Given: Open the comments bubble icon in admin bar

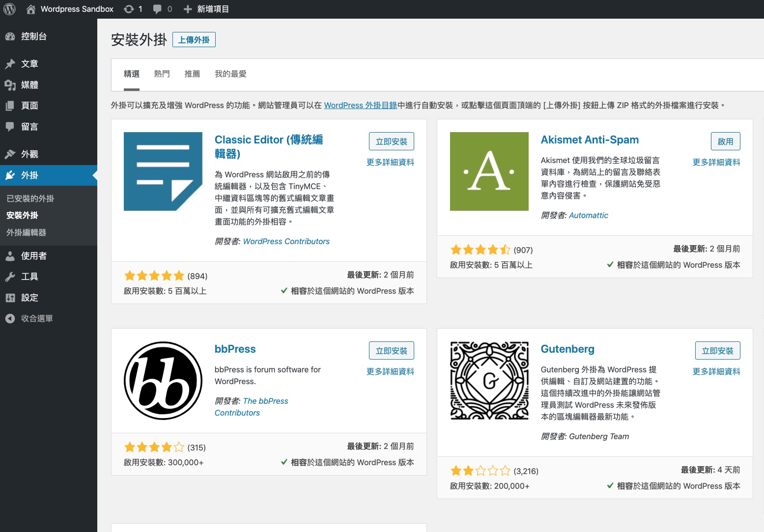Looking at the screenshot, I should coord(157,9).
